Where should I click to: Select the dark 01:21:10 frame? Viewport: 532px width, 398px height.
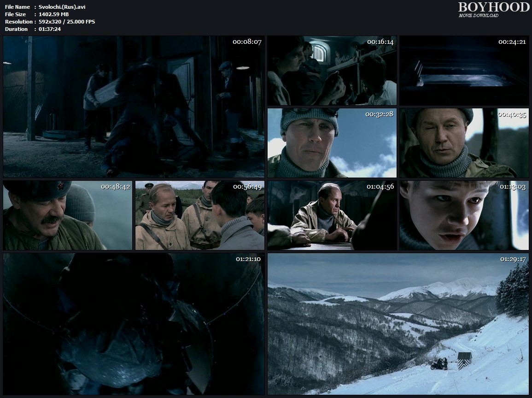134,324
